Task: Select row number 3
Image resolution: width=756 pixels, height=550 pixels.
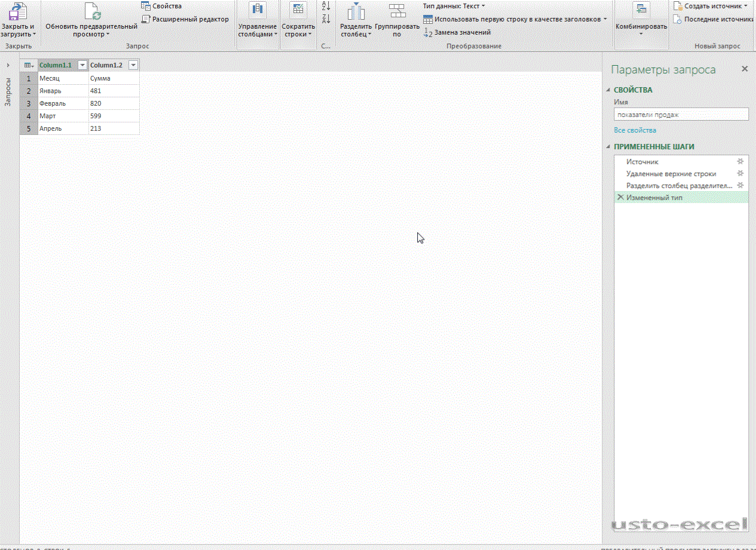Action: coord(29,103)
